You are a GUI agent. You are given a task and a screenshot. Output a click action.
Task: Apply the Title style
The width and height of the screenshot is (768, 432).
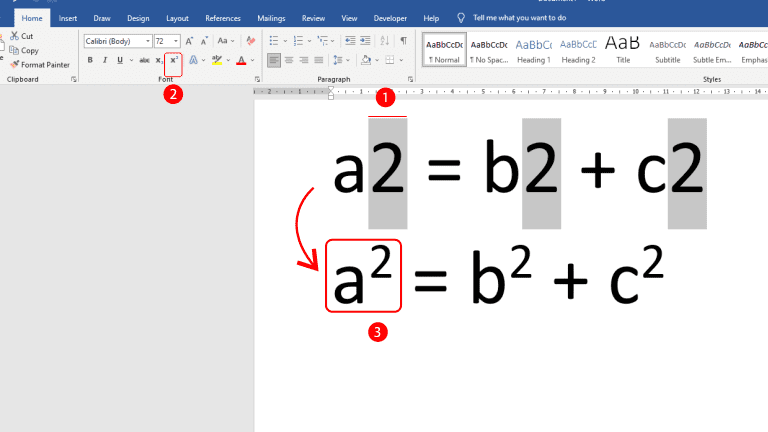point(623,50)
